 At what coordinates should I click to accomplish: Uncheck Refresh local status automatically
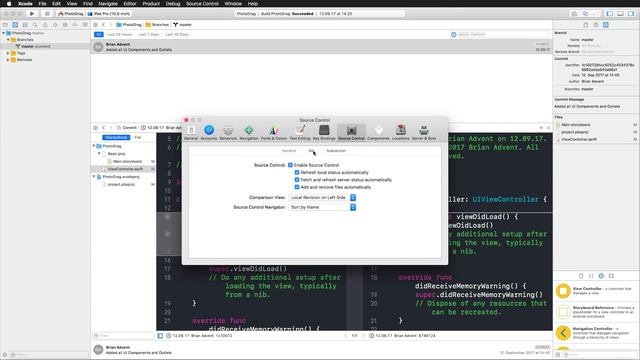[297, 172]
